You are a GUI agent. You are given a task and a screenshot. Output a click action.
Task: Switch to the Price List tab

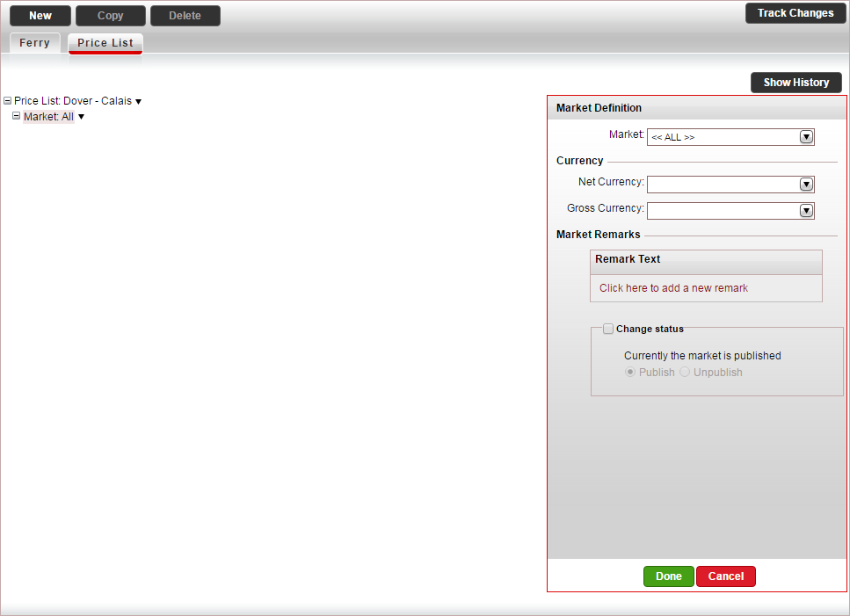105,43
